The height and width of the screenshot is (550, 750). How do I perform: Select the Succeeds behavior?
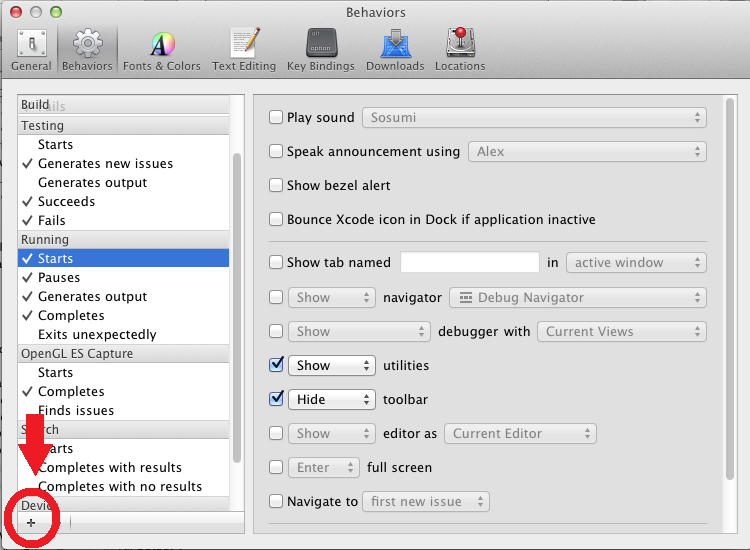[x=123, y=201]
